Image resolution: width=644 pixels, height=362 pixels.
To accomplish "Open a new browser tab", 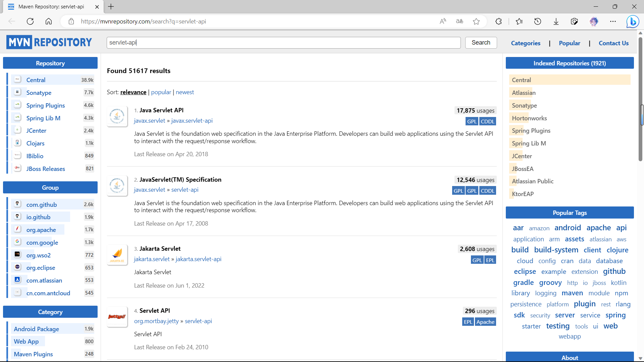I will pyautogui.click(x=111, y=7).
